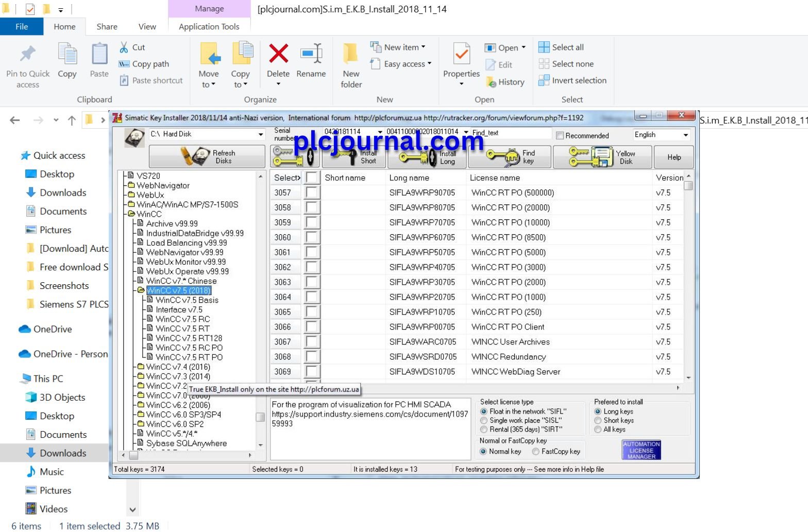Click Refresh Disks button with drive icon
Image resolution: width=808 pixels, height=532 pixels.
pyautogui.click(x=207, y=157)
